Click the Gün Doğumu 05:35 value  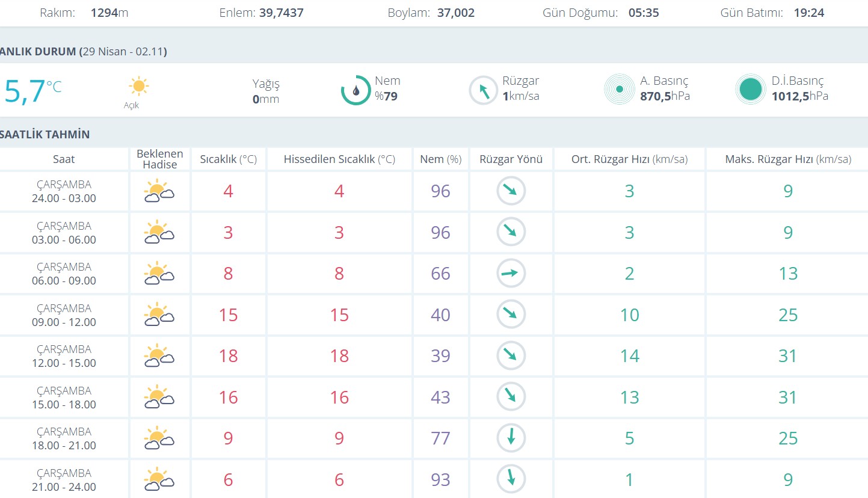tap(644, 13)
